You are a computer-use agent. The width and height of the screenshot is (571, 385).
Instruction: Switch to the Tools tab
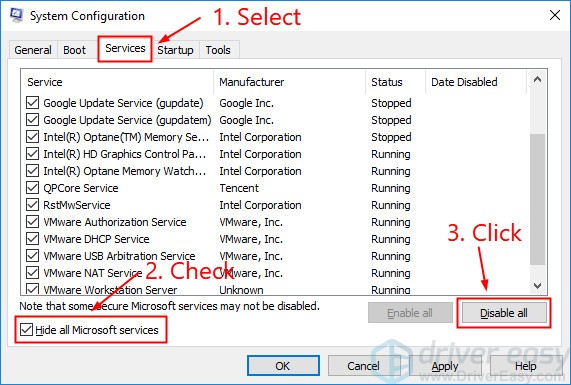(x=218, y=50)
